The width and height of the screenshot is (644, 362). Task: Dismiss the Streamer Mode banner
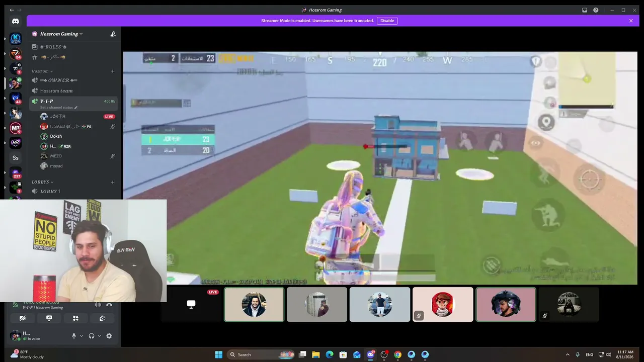click(x=631, y=21)
